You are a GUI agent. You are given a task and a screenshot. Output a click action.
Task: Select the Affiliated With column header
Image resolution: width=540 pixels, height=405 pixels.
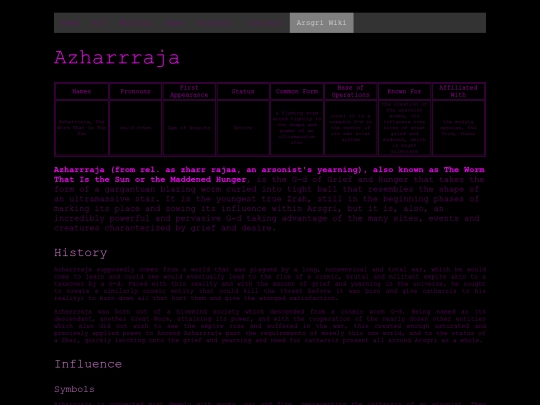458,92
